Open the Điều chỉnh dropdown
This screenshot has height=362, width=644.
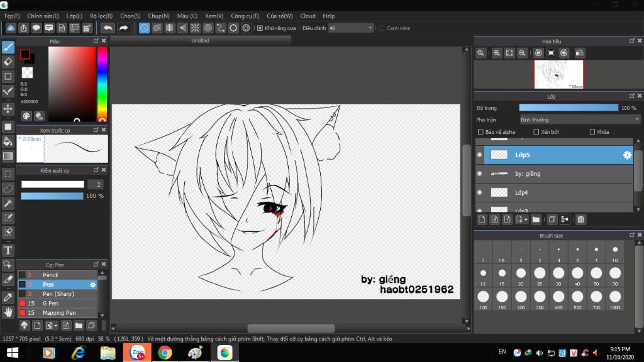click(x=351, y=28)
